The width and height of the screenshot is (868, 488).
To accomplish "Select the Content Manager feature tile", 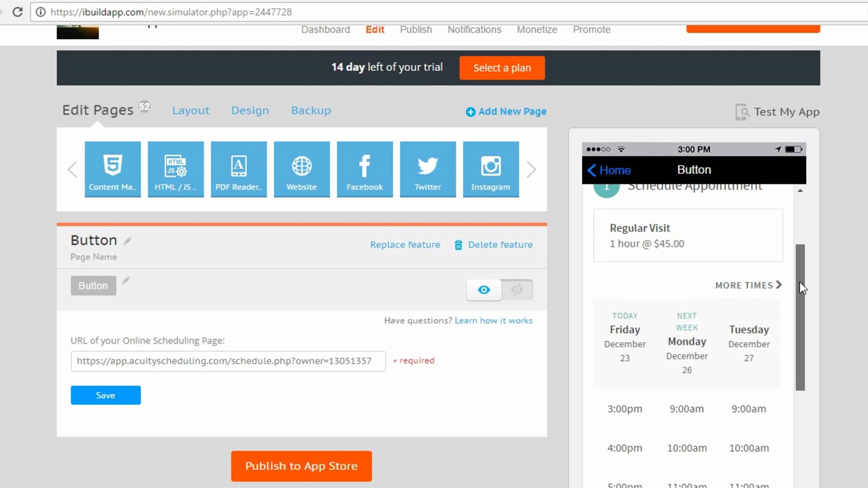I will [113, 169].
